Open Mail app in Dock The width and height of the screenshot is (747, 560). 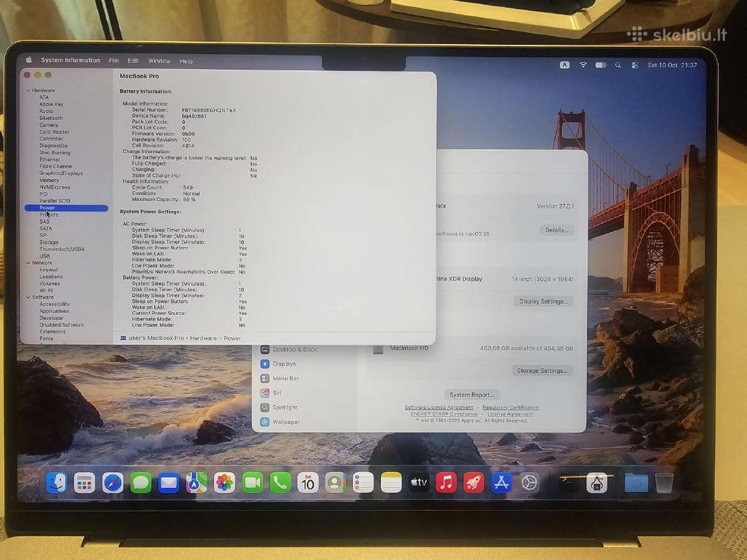(169, 482)
